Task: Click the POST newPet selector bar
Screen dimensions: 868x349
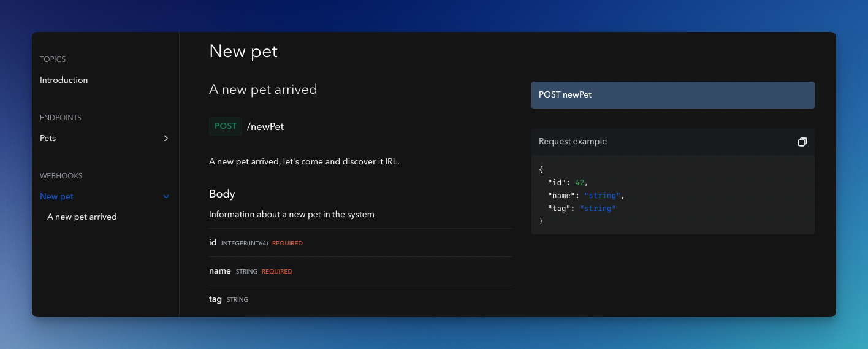Action: [x=672, y=95]
